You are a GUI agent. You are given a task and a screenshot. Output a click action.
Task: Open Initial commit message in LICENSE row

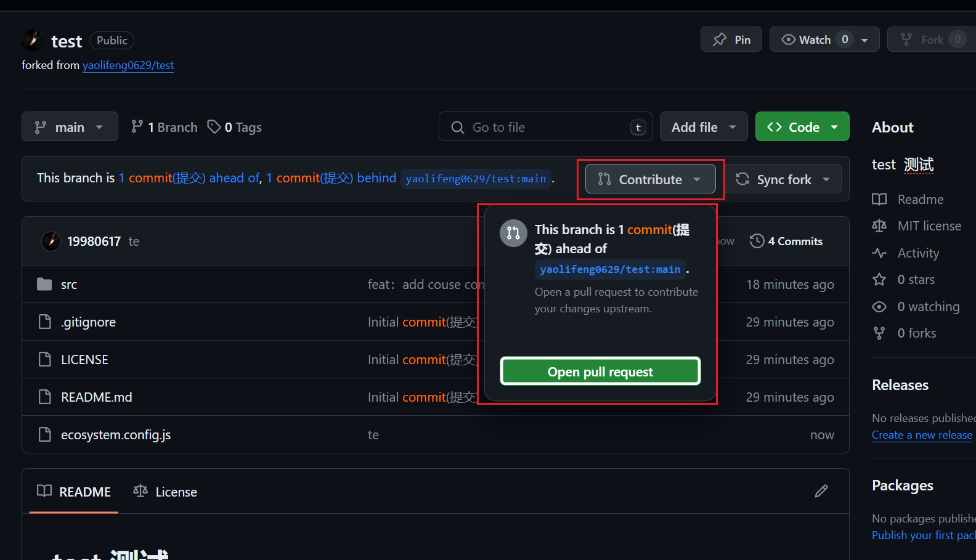coord(422,360)
